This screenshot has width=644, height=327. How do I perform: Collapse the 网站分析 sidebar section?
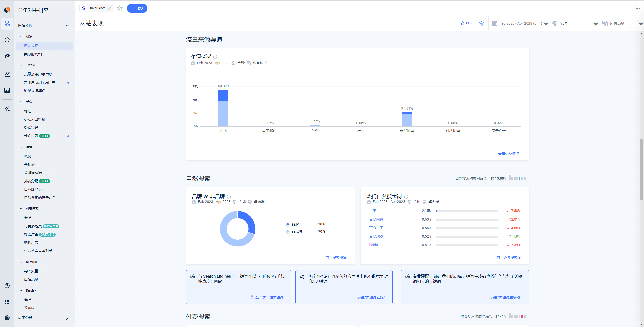click(67, 26)
